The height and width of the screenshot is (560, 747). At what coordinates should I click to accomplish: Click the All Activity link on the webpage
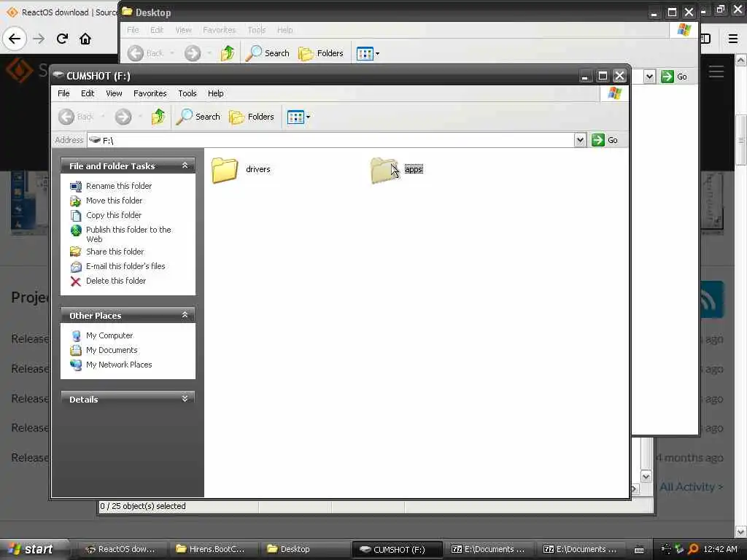(x=692, y=486)
